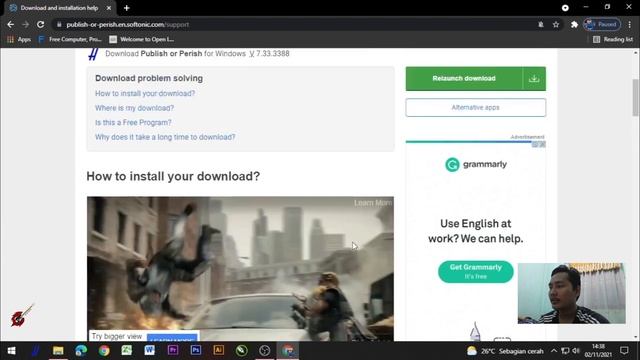Image resolution: width=640 pixels, height=360 pixels.
Task: Click the Publish or Perish logo icon
Action: (x=93, y=54)
